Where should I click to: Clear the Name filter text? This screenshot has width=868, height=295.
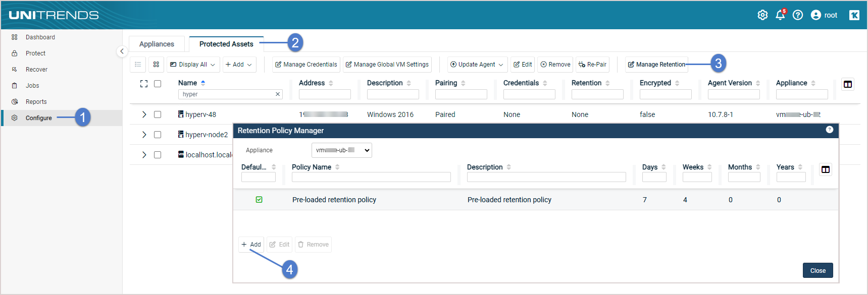[278, 94]
